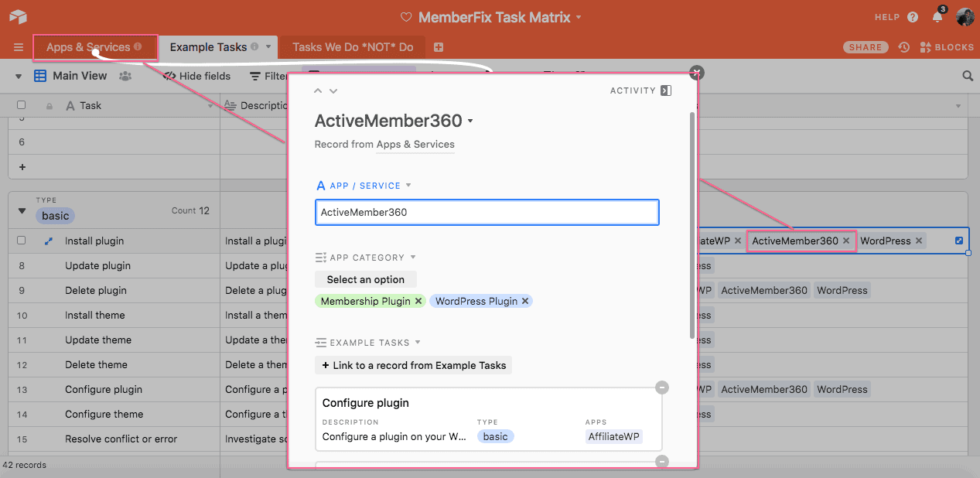Screen dimensions: 980x478
Task: Open the ActiveMember360 record title dropdown
Action: click(470, 121)
